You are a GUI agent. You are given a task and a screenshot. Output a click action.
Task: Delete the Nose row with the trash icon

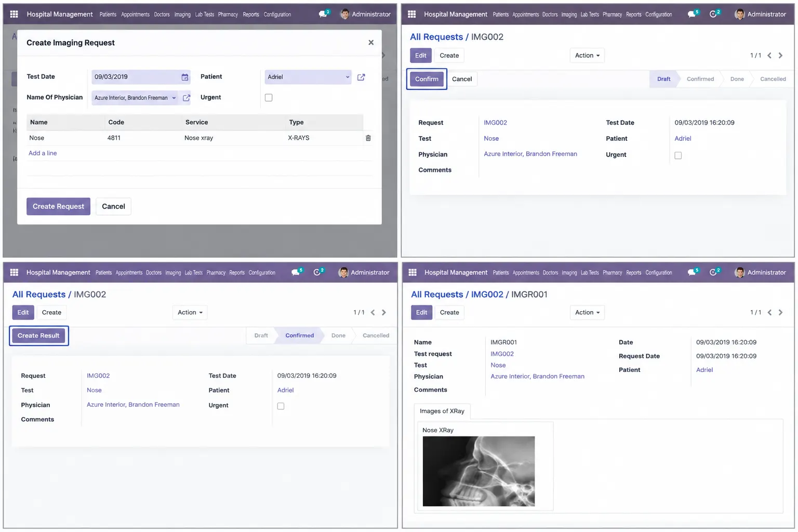click(x=368, y=138)
